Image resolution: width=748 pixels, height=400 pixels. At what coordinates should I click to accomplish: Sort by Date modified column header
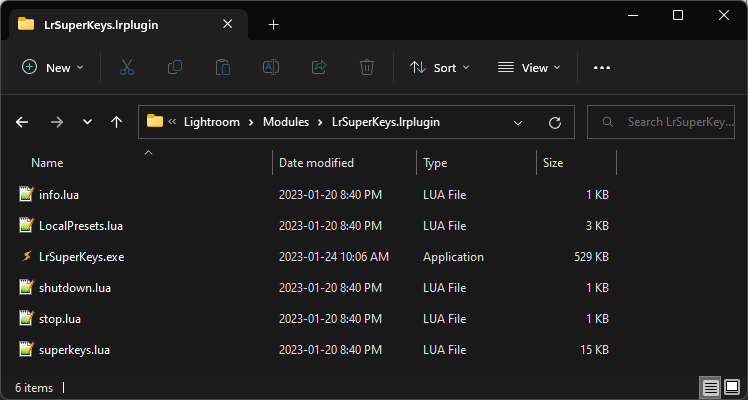pyautogui.click(x=316, y=163)
